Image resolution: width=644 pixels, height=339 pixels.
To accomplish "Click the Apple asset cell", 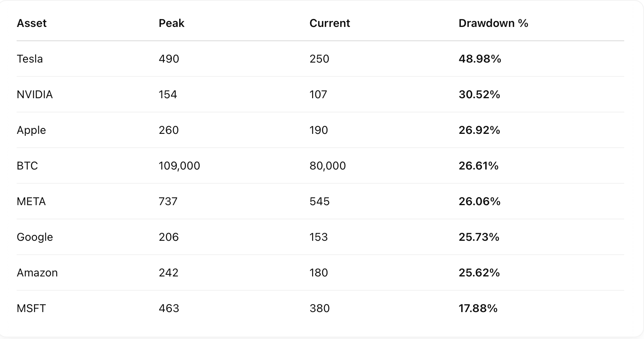I will (x=31, y=130).
